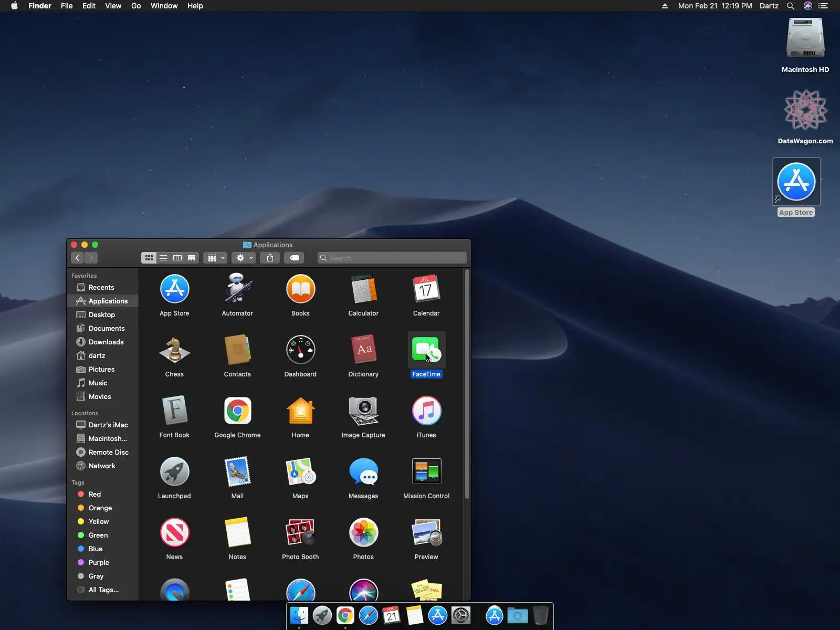
Task: Open Pictures in Finder sidebar
Action: (102, 369)
